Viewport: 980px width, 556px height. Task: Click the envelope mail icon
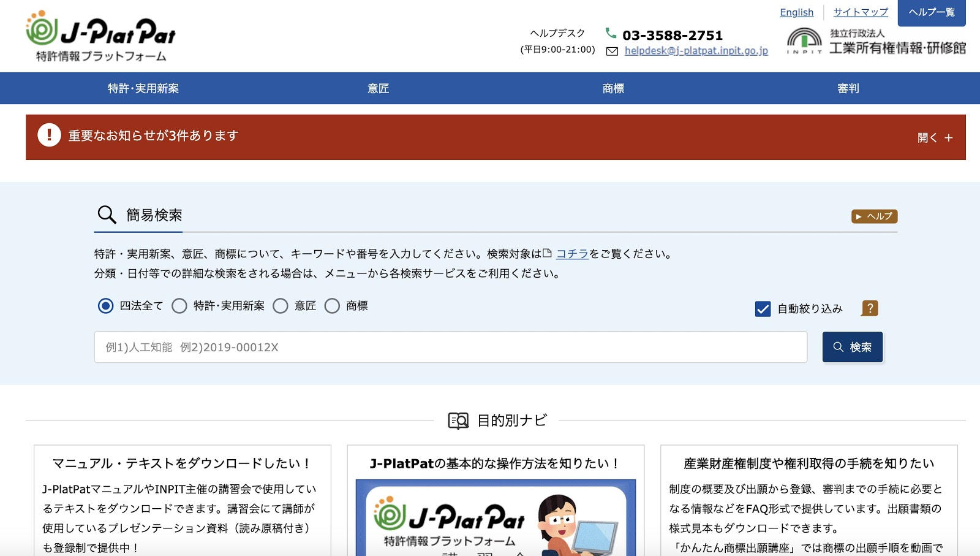[612, 51]
